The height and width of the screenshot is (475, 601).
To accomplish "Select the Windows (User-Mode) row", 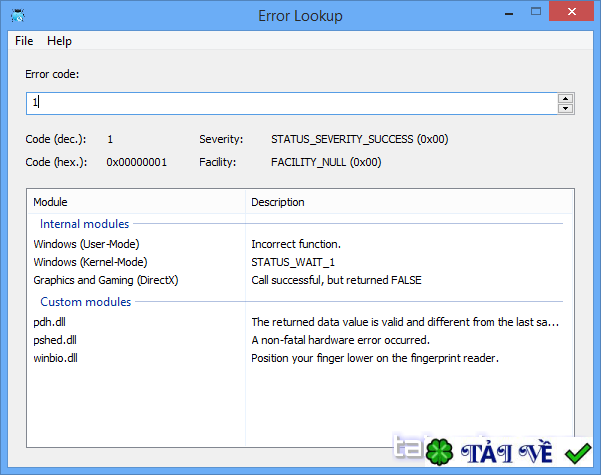I will point(300,244).
